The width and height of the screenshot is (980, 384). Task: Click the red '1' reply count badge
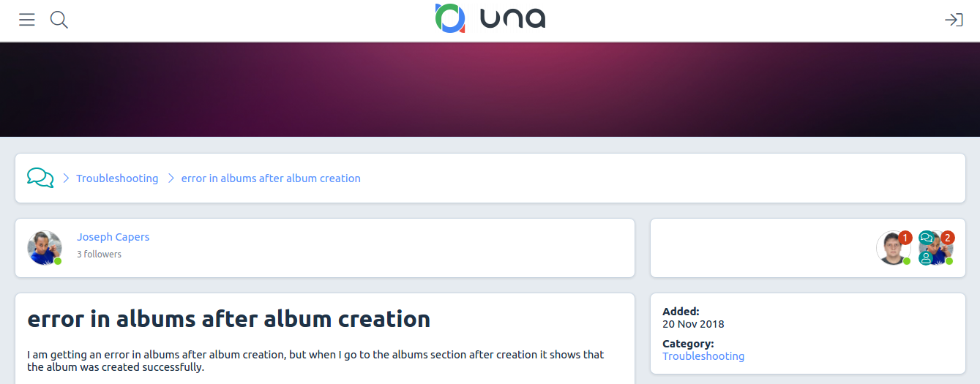click(x=905, y=238)
